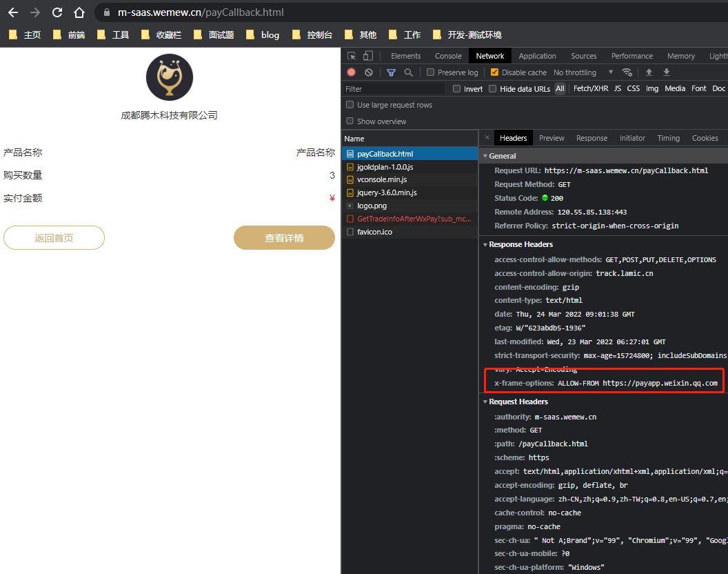Select the jgoldplan-1.0.0.js request

tap(410, 167)
